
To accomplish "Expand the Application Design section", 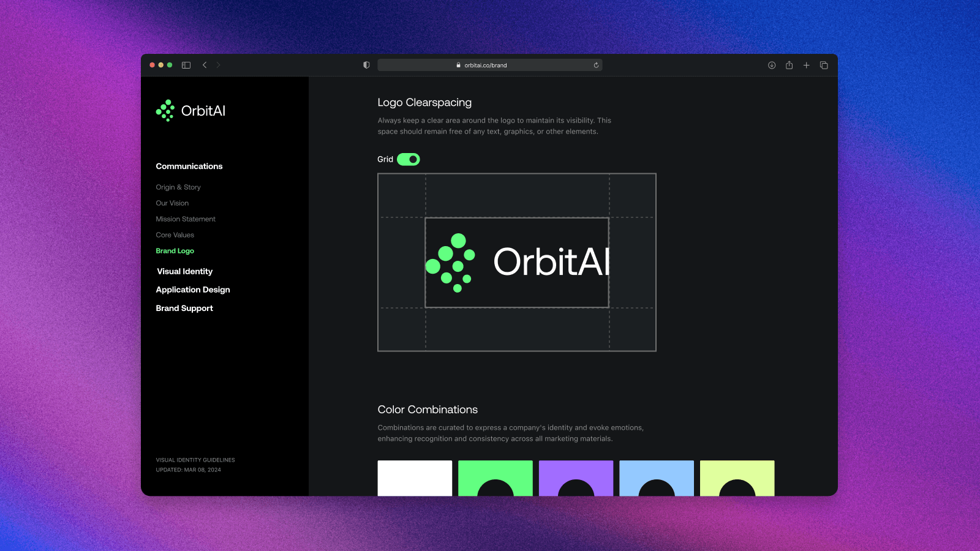I will 192,289.
